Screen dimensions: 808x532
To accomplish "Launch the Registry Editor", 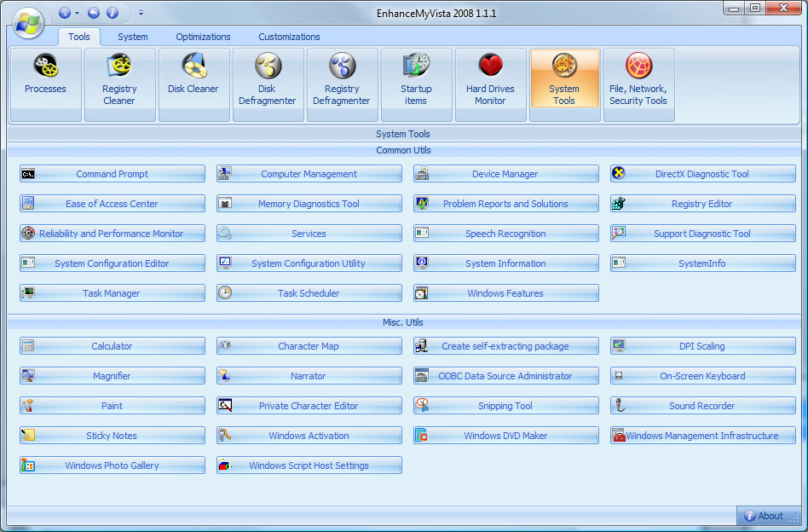I will point(703,204).
